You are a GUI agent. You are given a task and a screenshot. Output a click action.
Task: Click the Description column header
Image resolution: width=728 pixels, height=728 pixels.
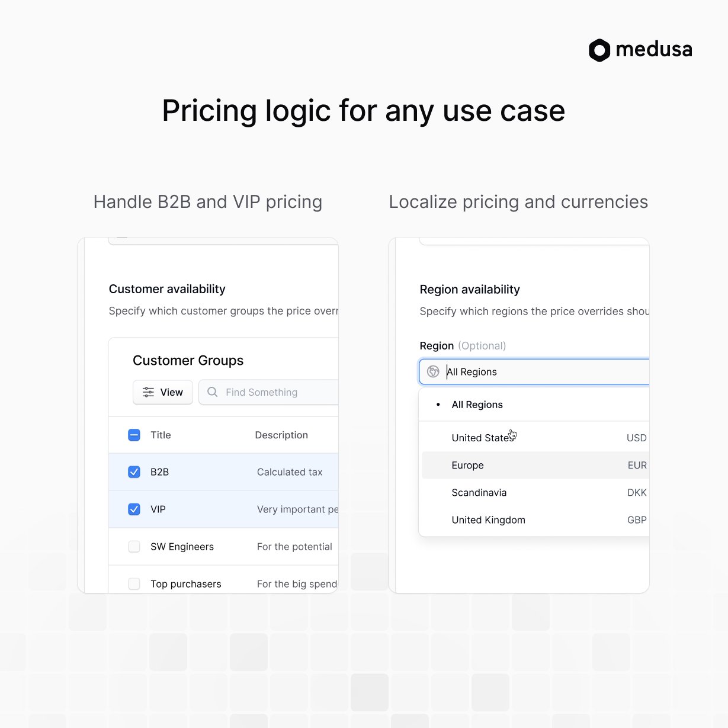click(x=281, y=435)
